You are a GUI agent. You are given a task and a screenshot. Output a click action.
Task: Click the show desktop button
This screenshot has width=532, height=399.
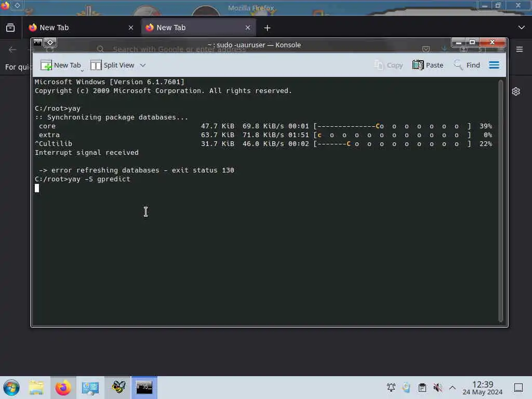tap(518, 388)
